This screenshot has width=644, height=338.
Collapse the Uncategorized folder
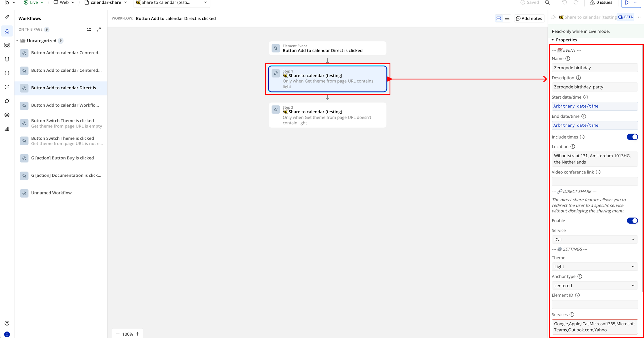(x=17, y=41)
